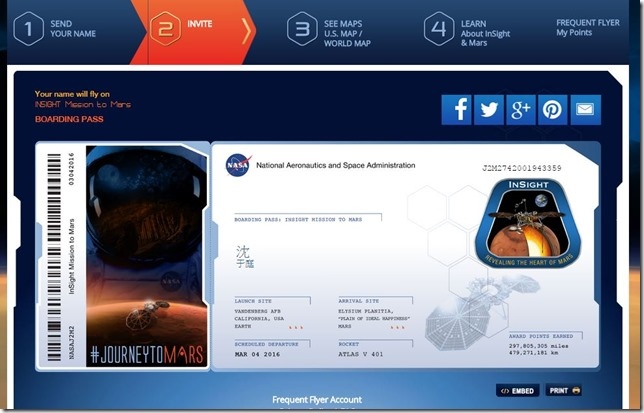Click the boarding pass barcode
The width and height of the screenshot is (644, 413).
54,257
